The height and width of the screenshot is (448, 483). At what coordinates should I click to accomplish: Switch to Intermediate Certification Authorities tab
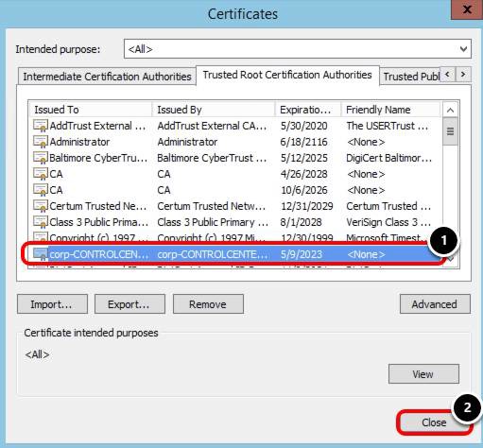pyautogui.click(x=107, y=77)
